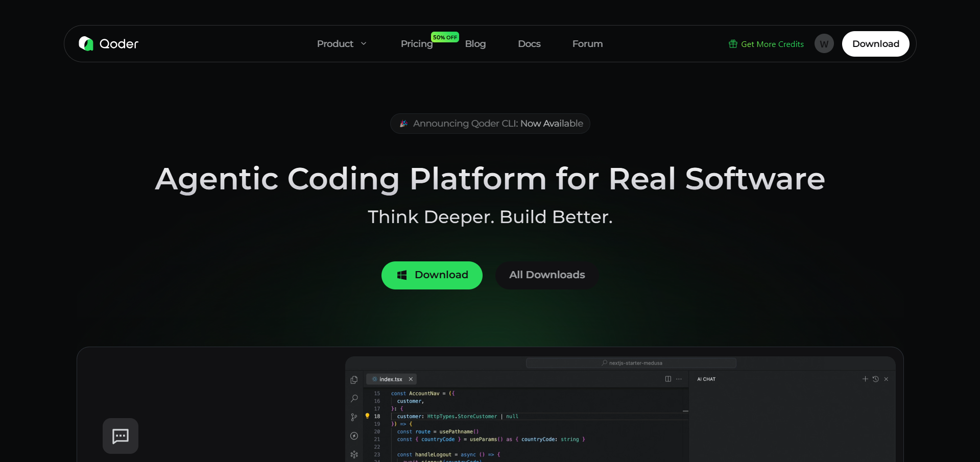Expand the Product navigation dropdown
Screen dimensions: 980x462
(342, 44)
